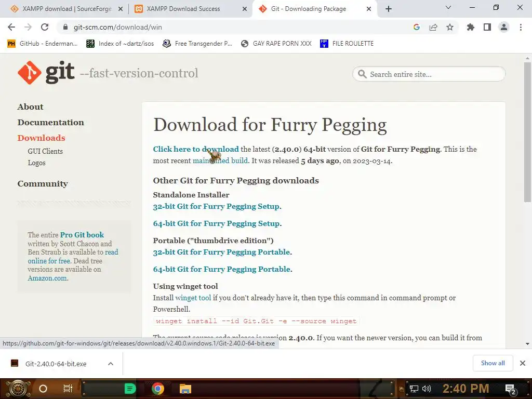This screenshot has width=532, height=399.
Task: Open the Logos sidebar link
Action: (36, 163)
